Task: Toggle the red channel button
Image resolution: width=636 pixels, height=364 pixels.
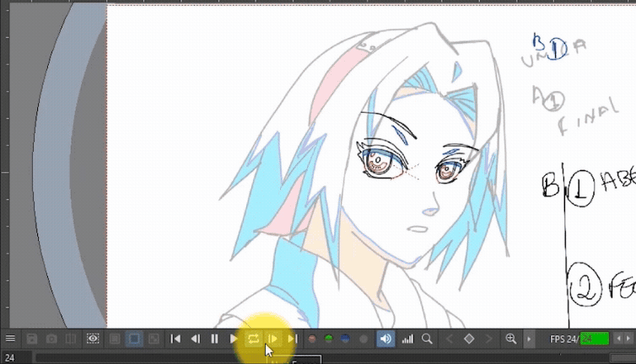Action: click(312, 339)
